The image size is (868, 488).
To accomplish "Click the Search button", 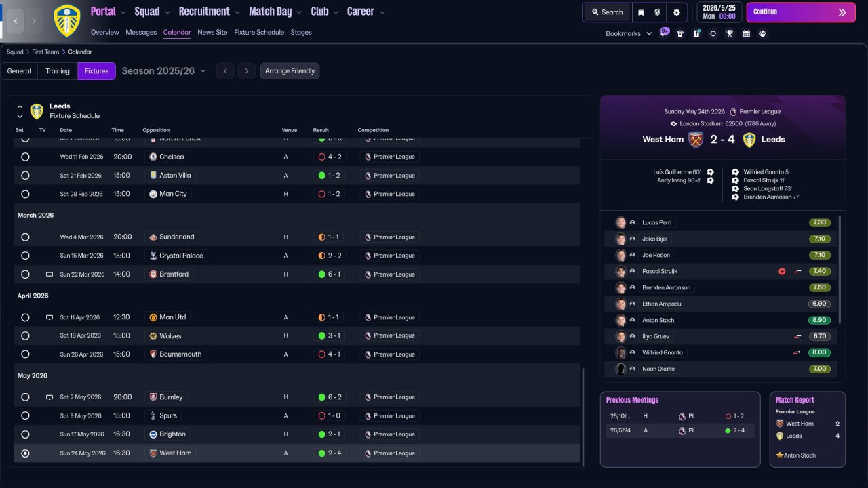I will click(607, 12).
